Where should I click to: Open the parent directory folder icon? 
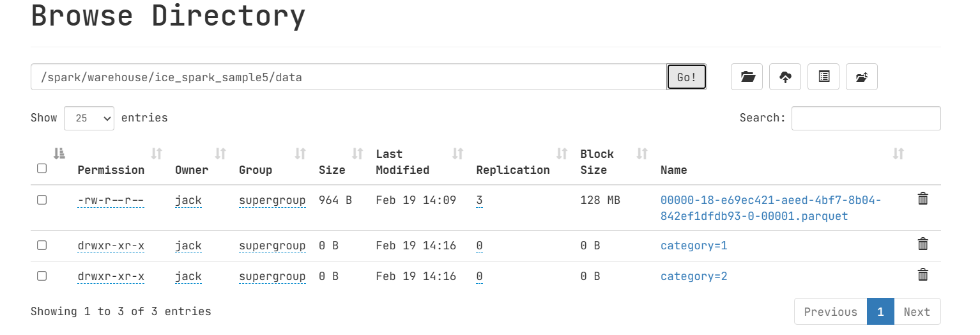[862, 77]
